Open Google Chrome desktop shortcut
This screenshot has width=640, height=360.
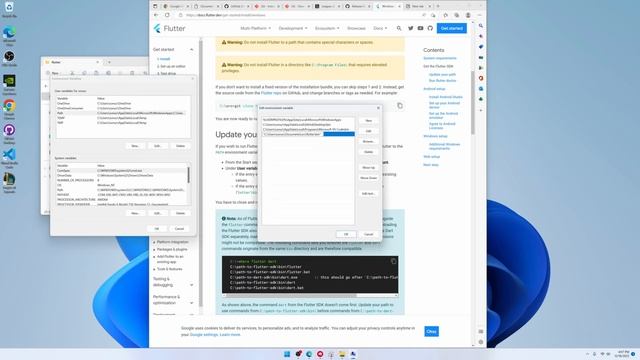coord(9,109)
